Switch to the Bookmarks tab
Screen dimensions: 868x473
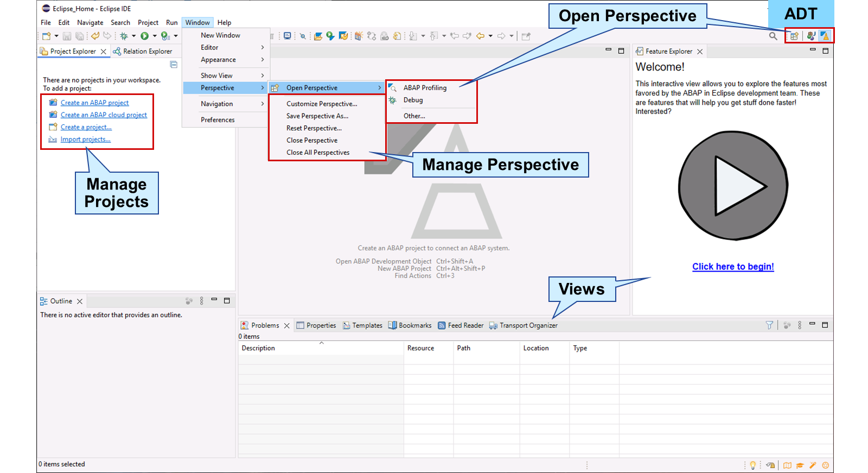pyautogui.click(x=410, y=325)
